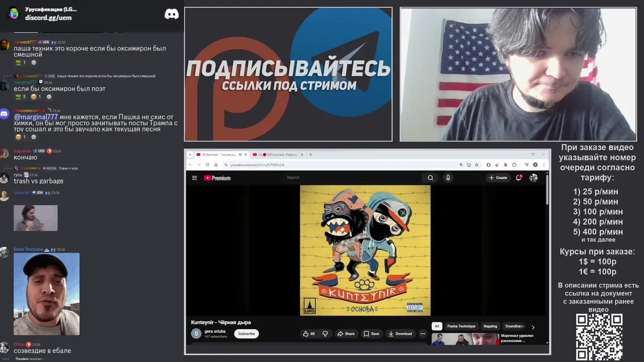Go forward in the browser
This screenshot has height=362, width=644.
199,164
